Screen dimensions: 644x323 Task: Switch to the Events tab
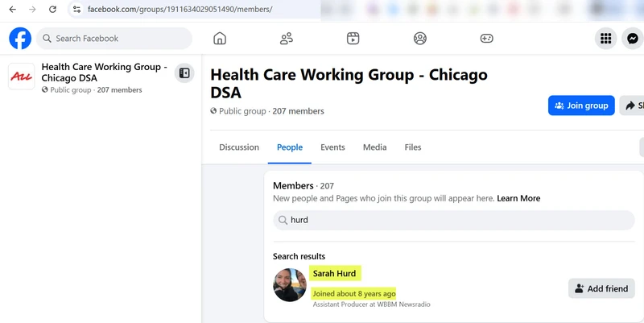pyautogui.click(x=332, y=147)
